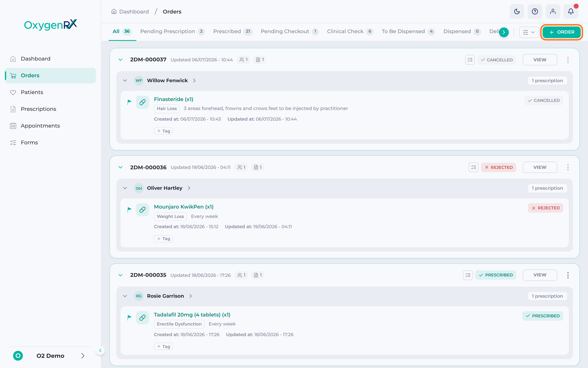Click the pill icon beside Mounjaro KwikPen
The height and width of the screenshot is (368, 588).
pyautogui.click(x=142, y=210)
